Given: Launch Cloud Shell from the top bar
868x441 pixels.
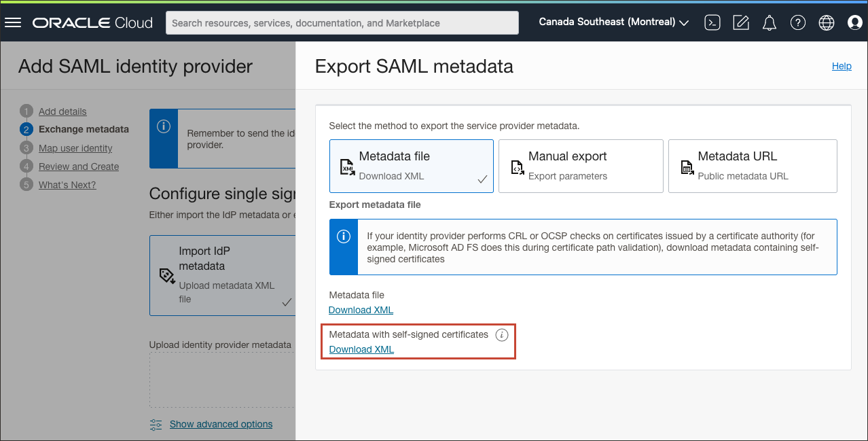Looking at the screenshot, I should 712,22.
